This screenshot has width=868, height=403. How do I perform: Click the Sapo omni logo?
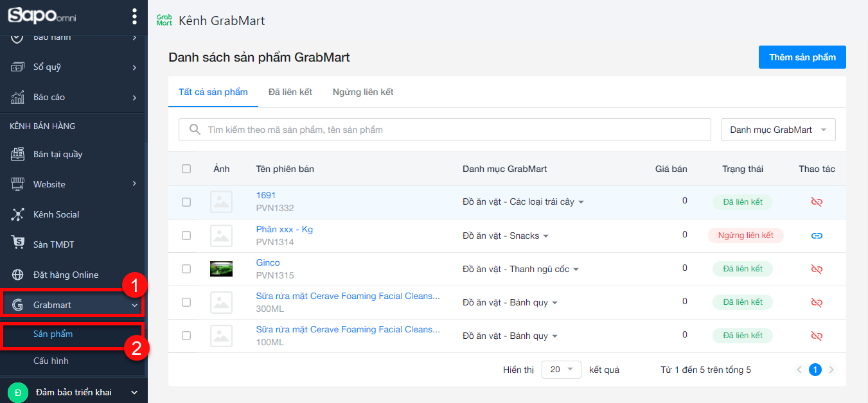(x=42, y=15)
